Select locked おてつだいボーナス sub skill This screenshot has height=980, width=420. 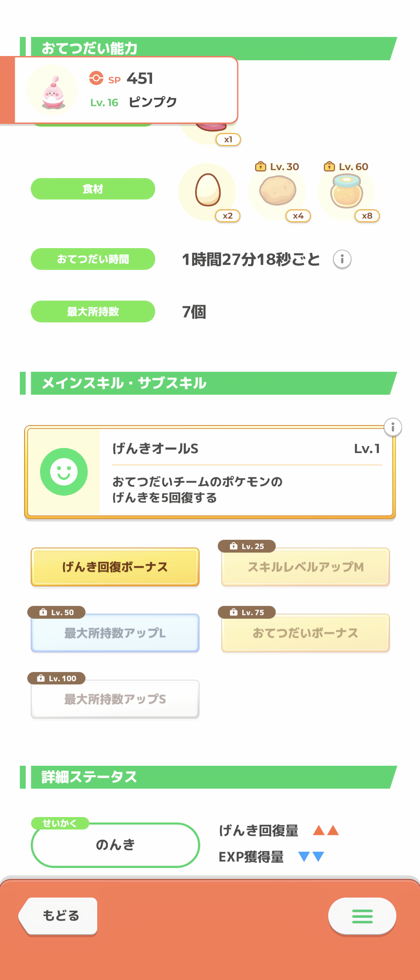(306, 633)
